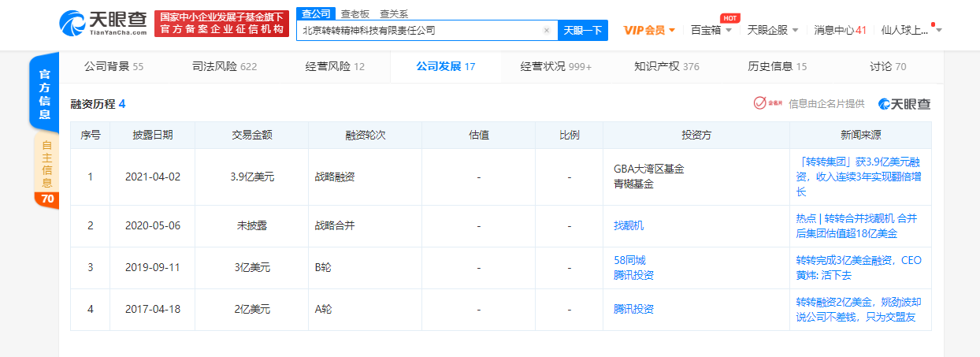Click the date 2019-09-11
The width and height of the screenshot is (980, 357).
tap(153, 268)
